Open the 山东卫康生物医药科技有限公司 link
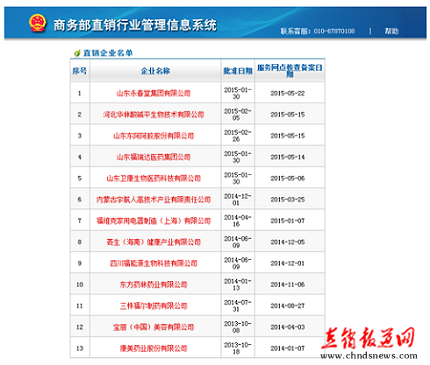Viewport: 430px width, 365px height. [x=153, y=178]
